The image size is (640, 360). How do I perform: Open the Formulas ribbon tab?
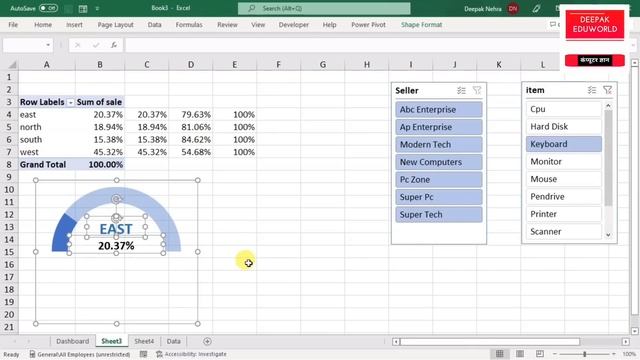pos(189,25)
